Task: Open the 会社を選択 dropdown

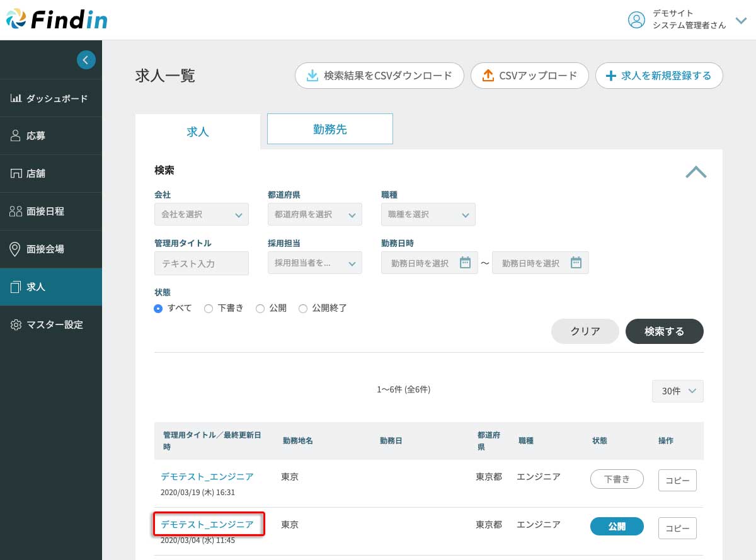Action: 201,215
